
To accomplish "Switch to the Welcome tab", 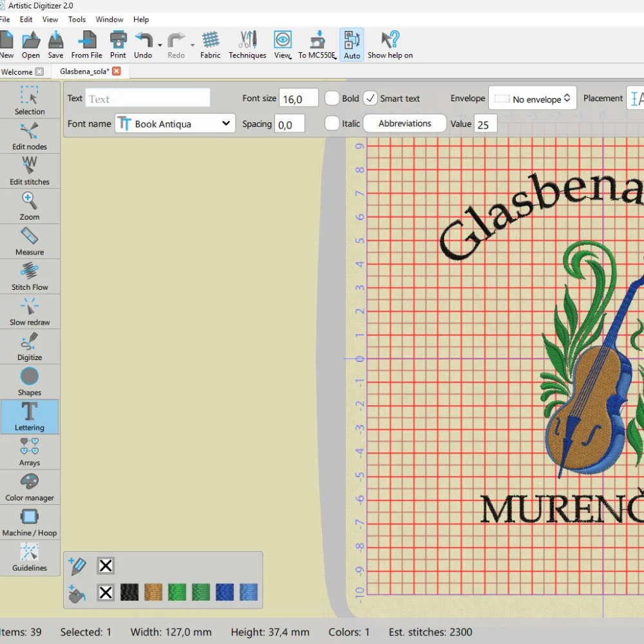I will pyautogui.click(x=17, y=71).
